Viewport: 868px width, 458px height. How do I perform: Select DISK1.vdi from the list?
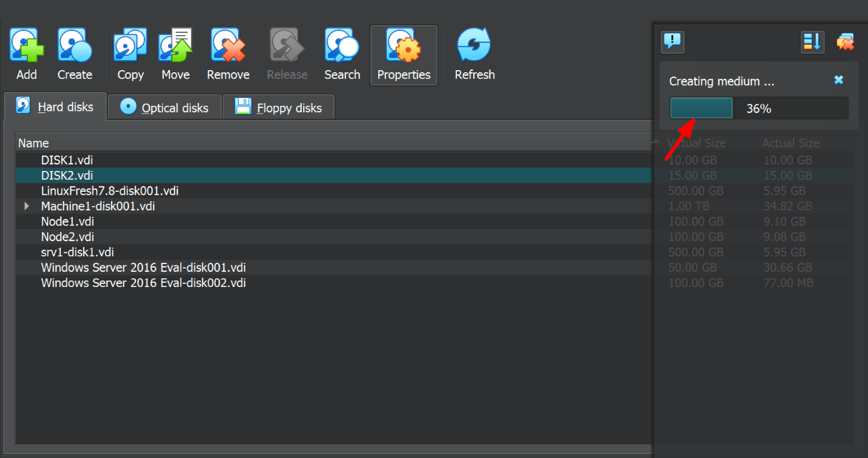[67, 160]
